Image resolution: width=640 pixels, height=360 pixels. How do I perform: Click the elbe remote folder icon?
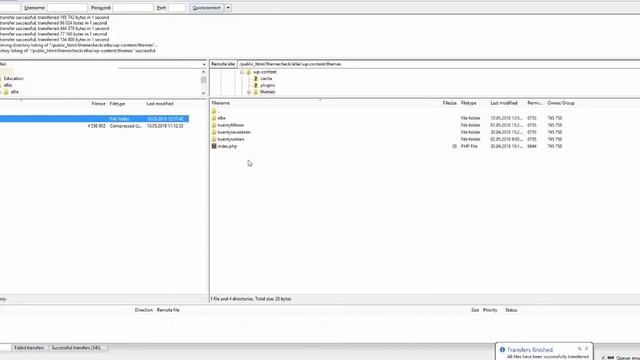(214, 118)
